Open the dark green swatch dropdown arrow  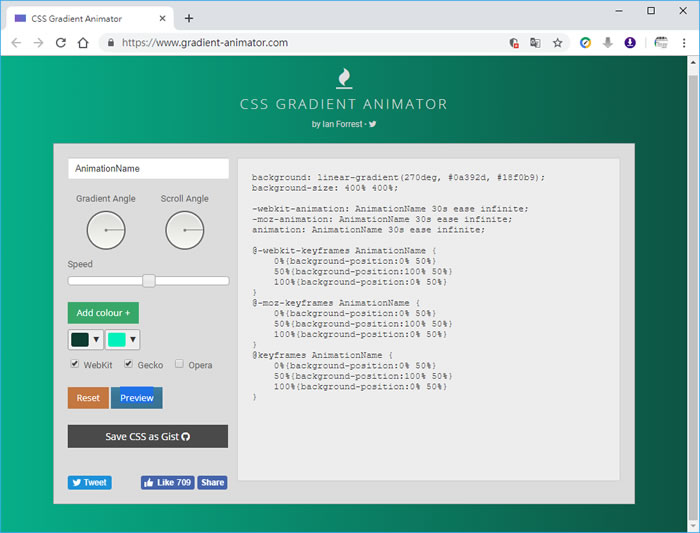[x=96, y=340]
